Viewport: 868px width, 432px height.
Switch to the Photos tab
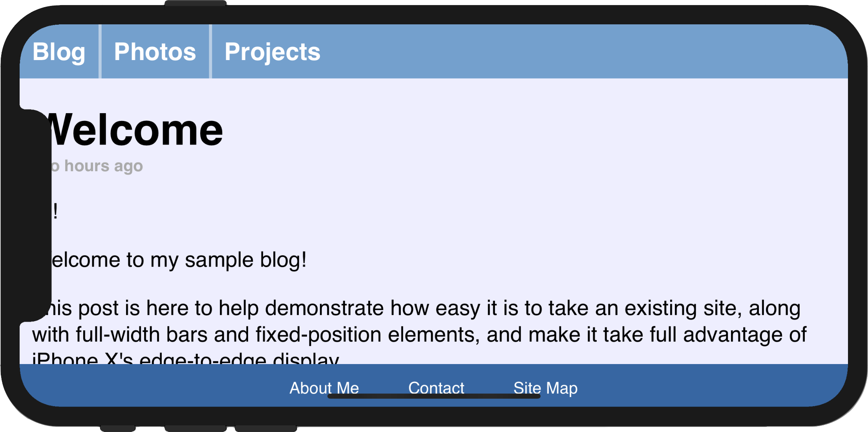(155, 51)
